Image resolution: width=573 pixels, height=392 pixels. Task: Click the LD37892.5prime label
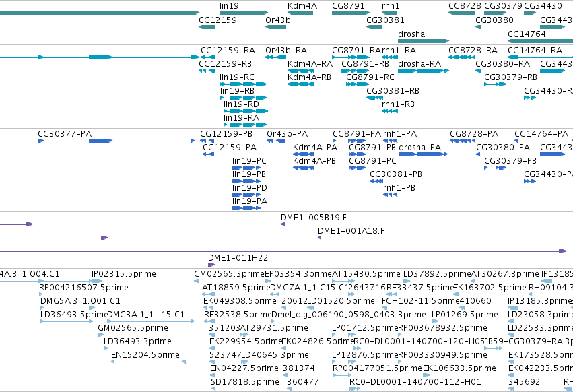point(437,274)
